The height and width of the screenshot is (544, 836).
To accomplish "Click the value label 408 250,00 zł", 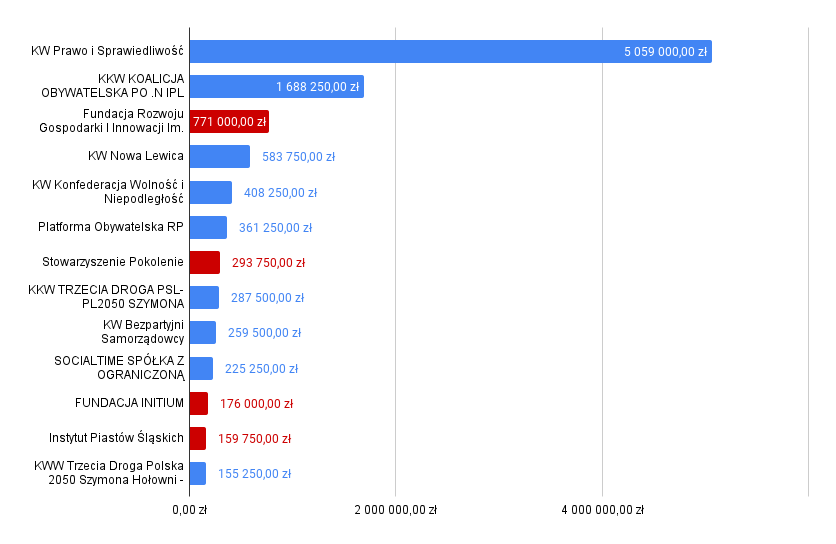I will [x=280, y=193].
